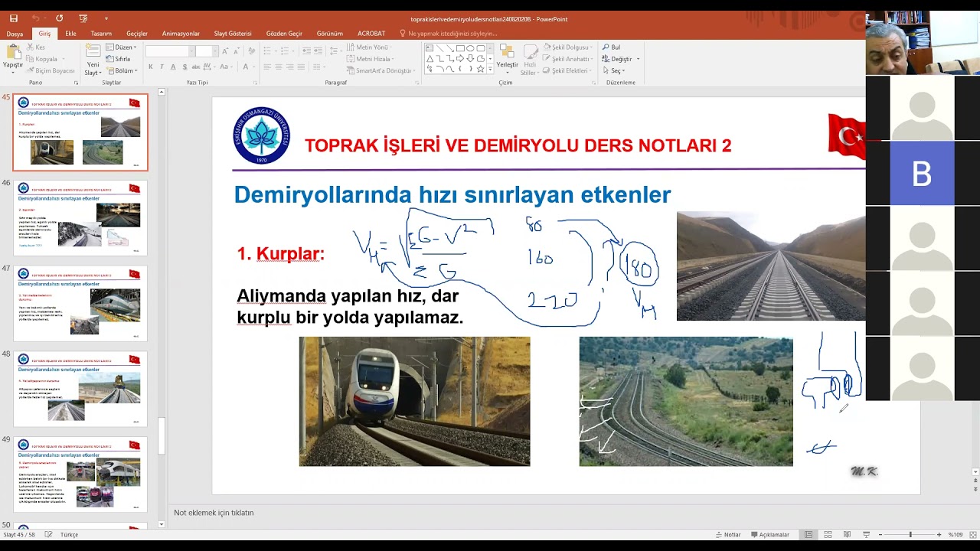The image size is (980, 551).
Task: Toggle Italic (T) formatting
Action: pos(162,67)
